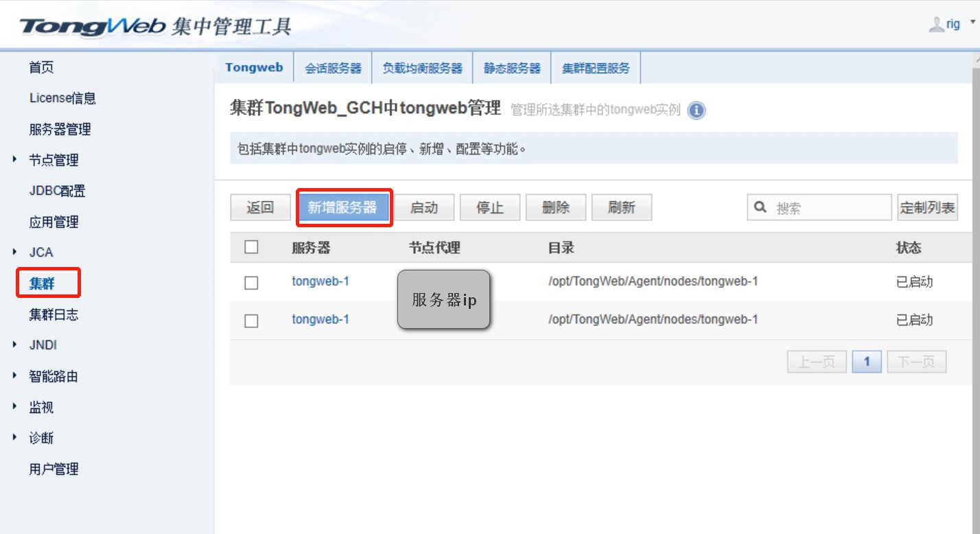Screen dimensions: 980x534
Task: Open 用户管理 in the sidebar
Action: click(x=54, y=469)
